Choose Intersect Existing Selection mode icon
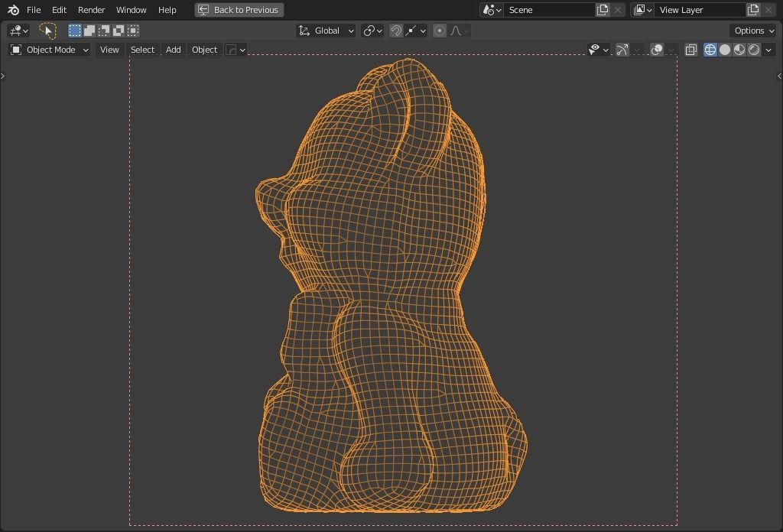Image resolution: width=783 pixels, height=532 pixels. 133,31
